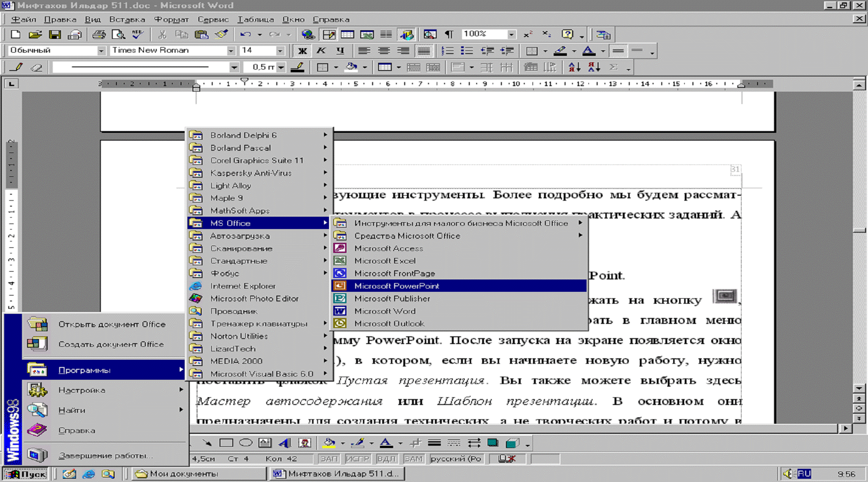Click the Print Preview icon
Screen dimensions: 868x482
118,35
